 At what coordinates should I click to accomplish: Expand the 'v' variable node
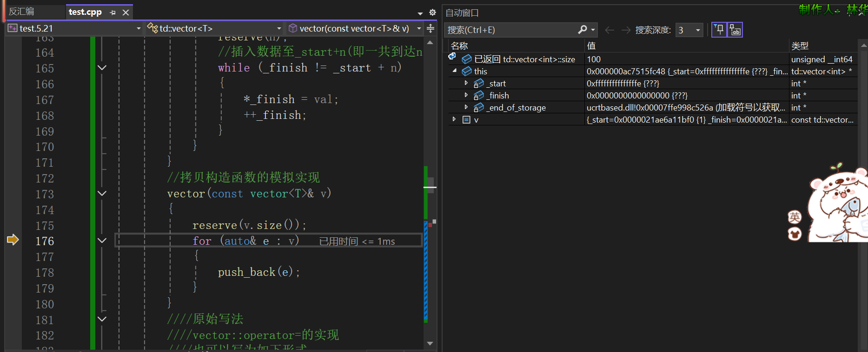[x=455, y=119]
